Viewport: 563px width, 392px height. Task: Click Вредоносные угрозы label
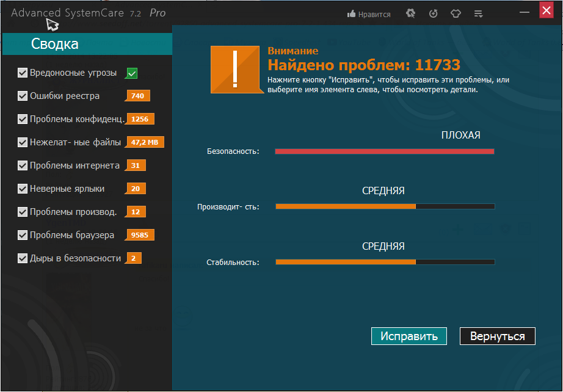click(x=73, y=73)
